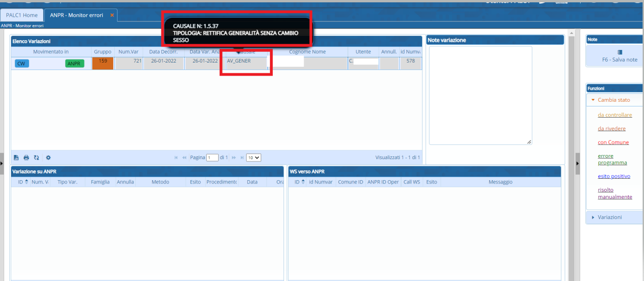Click the print icon in grid footer
Image resolution: width=644 pixels, height=281 pixels.
tap(26, 158)
